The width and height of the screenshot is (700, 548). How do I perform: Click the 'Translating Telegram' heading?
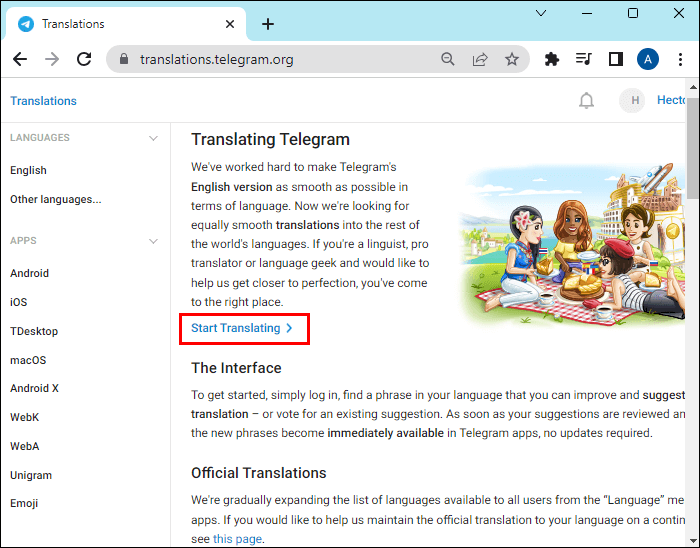click(x=270, y=140)
